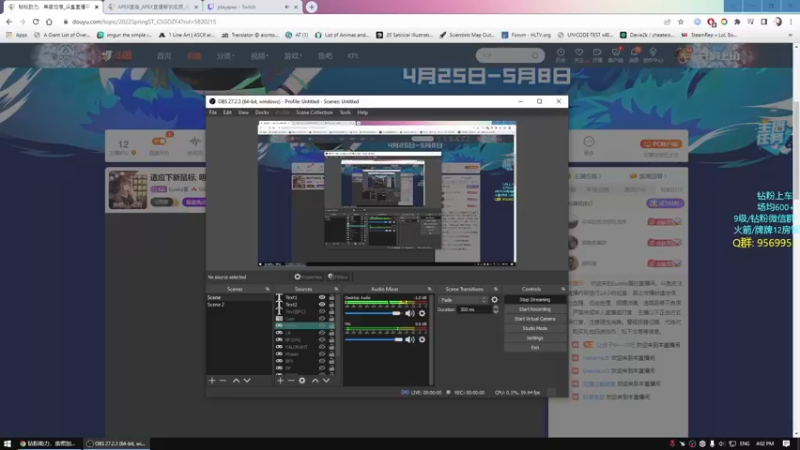Add a new source with plus icon
The width and height of the screenshot is (800, 450).
coord(280,381)
